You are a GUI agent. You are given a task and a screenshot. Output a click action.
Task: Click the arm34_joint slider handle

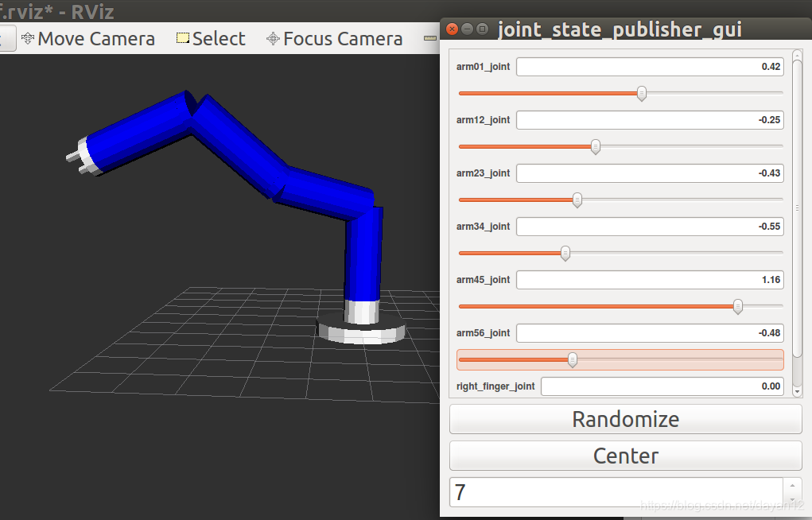click(x=565, y=254)
